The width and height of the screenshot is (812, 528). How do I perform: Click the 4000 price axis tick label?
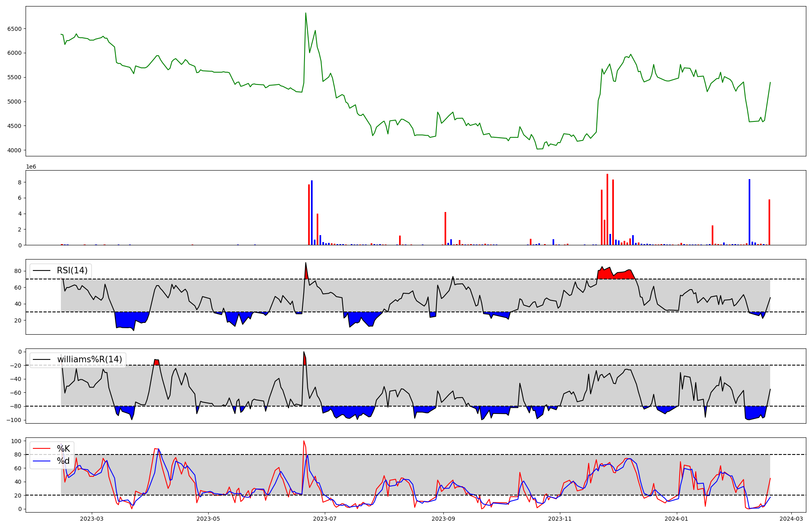tap(15, 150)
